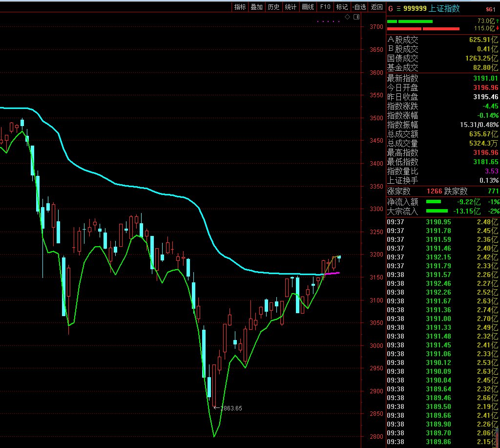
Task: Open the list icon beside 999999
Action: coord(398,9)
